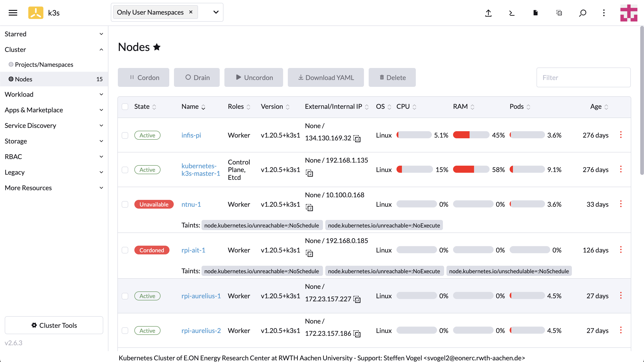Screen dimensions: 644x362
Task: Open the hamburger navigation menu
Action: [x=13, y=13]
